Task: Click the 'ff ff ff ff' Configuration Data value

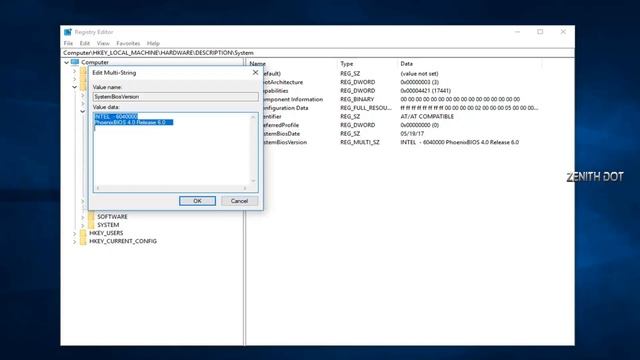Action: tap(469, 108)
